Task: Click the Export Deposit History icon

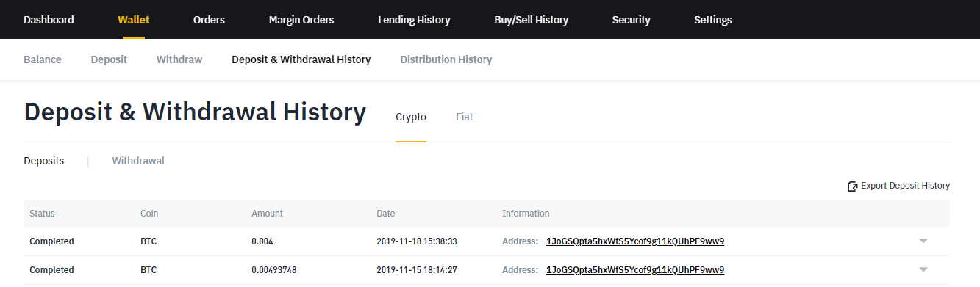Action: [853, 186]
